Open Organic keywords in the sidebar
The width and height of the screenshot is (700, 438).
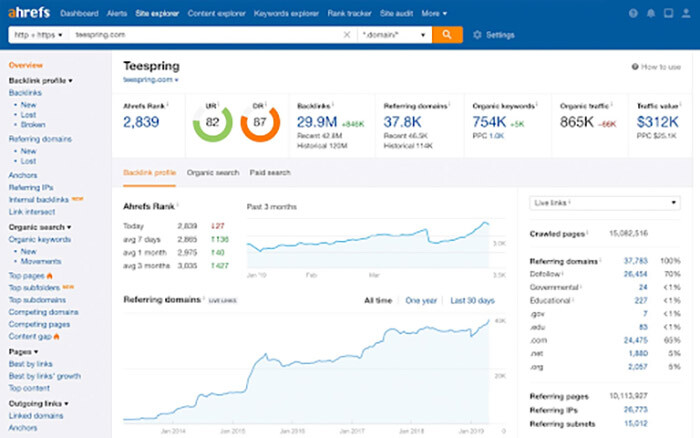click(x=40, y=239)
